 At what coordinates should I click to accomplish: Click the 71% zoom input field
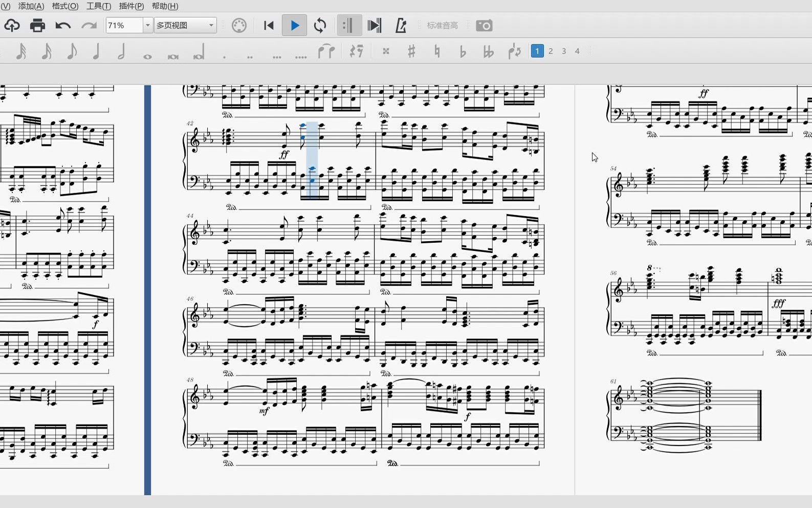[124, 25]
